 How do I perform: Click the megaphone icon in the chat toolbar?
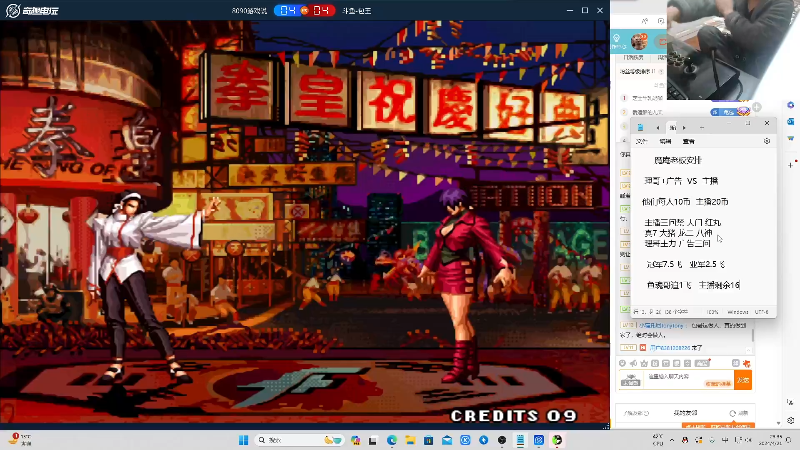633,363
